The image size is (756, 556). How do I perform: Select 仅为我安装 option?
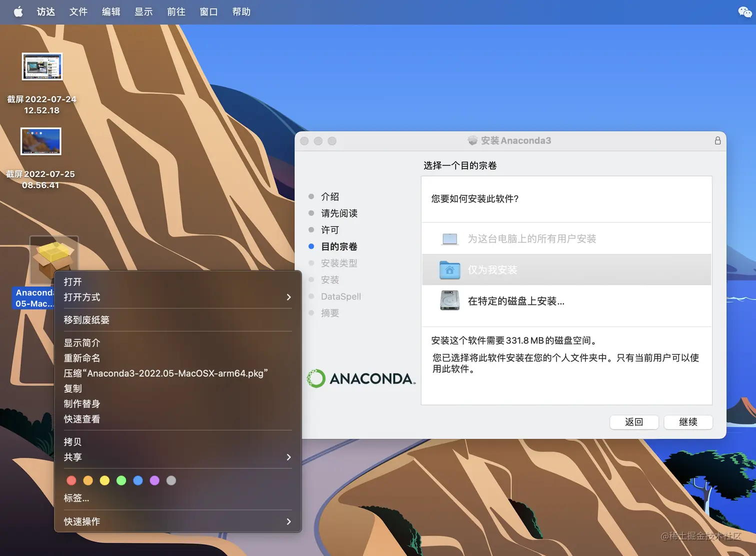click(566, 270)
